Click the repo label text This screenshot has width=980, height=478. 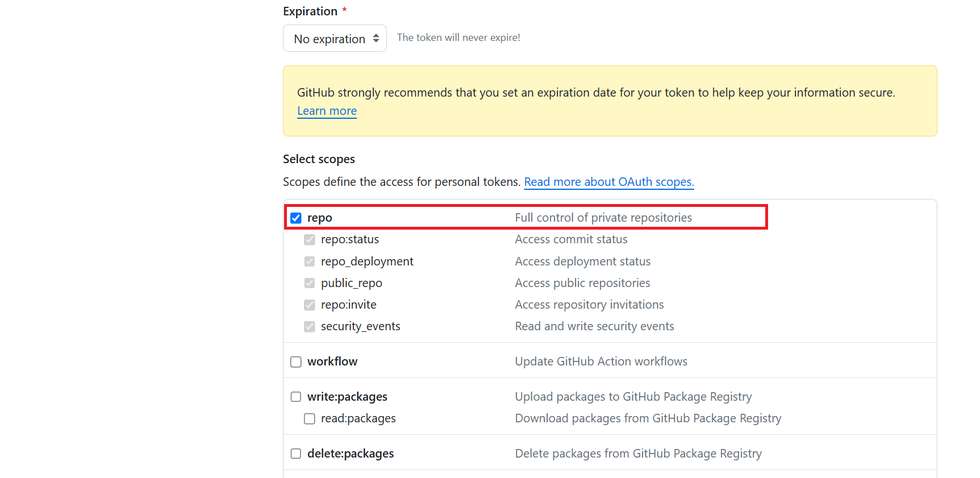(x=320, y=218)
